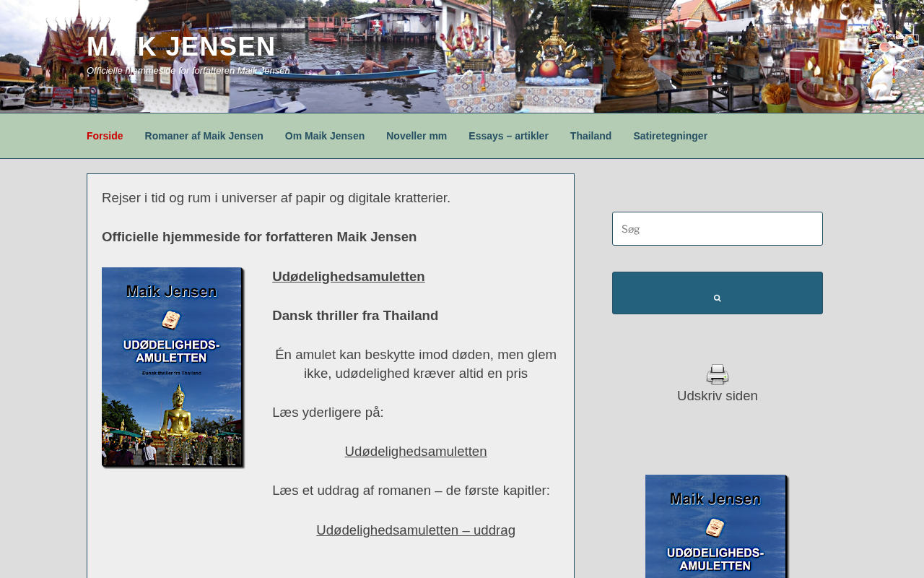Select the 'Rejser i tid og rum' intro line
924x578 pixels.
276,198
